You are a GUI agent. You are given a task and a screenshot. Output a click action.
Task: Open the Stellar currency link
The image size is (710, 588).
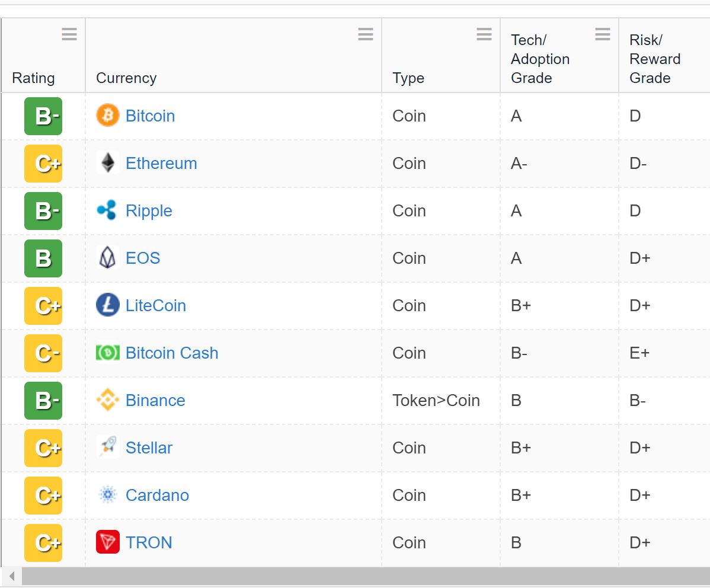tap(149, 448)
